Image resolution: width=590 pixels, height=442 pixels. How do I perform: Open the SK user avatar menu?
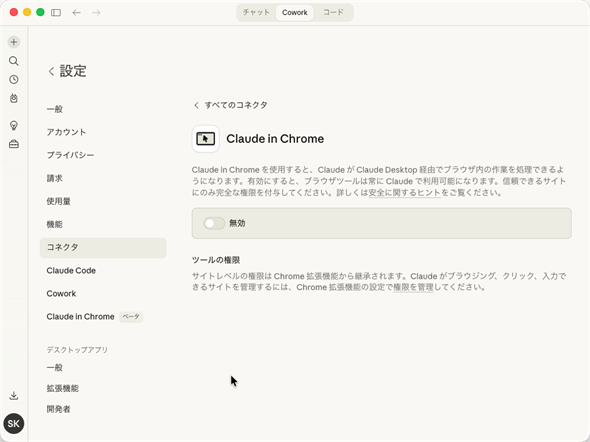(14, 424)
